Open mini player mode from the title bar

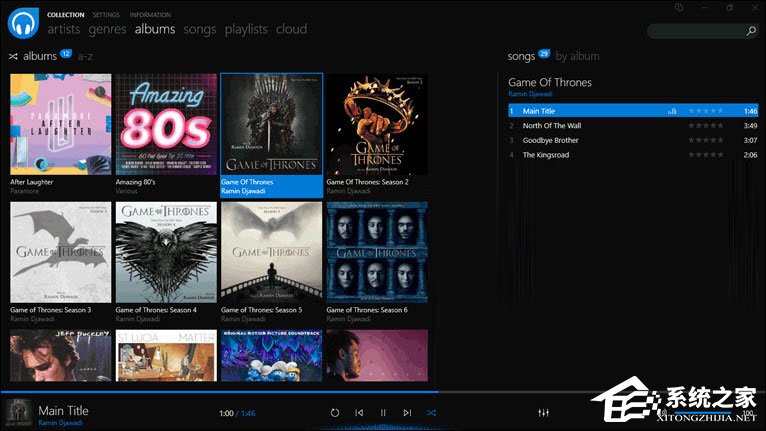click(x=679, y=8)
